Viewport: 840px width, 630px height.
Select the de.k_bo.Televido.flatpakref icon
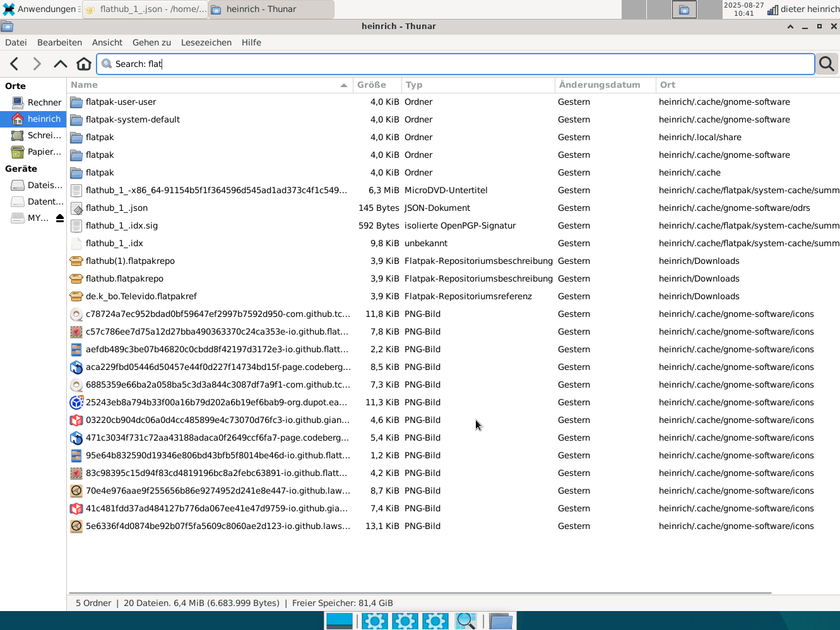pos(76,296)
